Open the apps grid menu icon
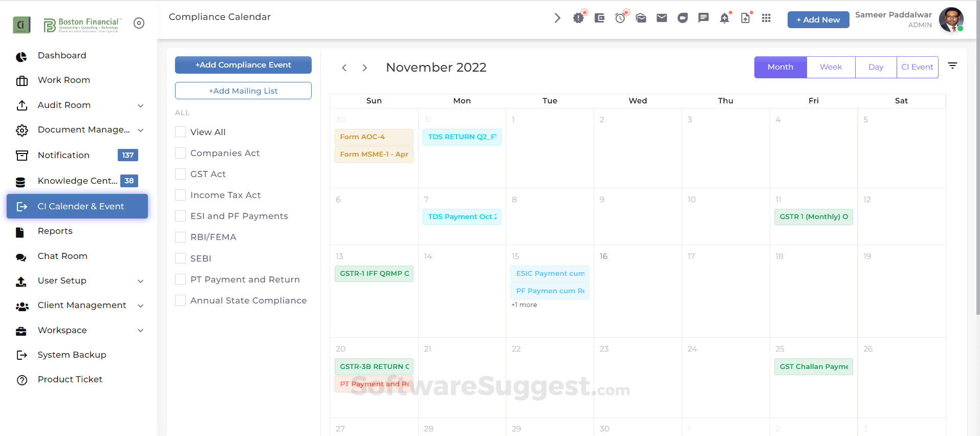980x436 pixels. click(x=766, y=17)
